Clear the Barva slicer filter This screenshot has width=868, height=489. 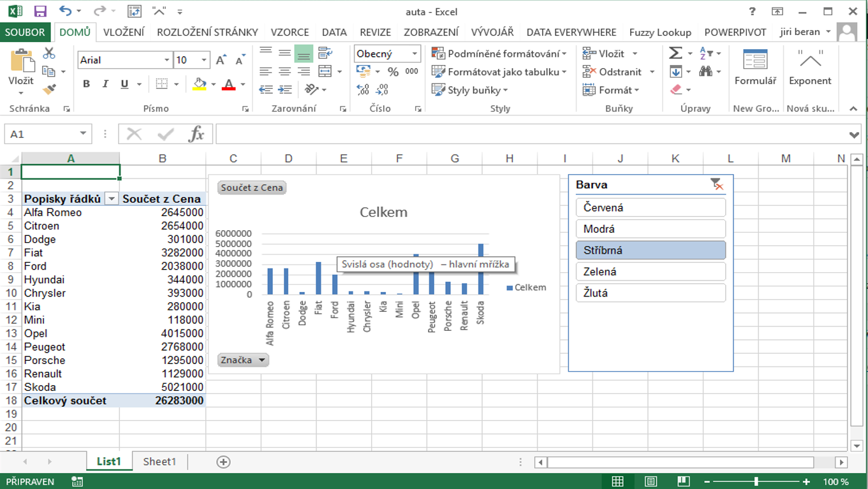(x=717, y=185)
